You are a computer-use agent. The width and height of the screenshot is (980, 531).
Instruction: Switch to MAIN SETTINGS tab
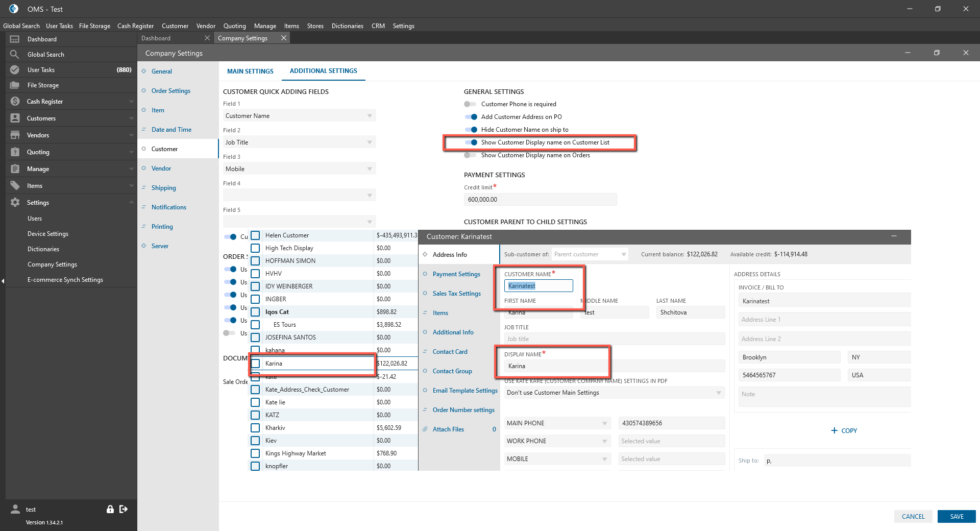[x=250, y=71]
